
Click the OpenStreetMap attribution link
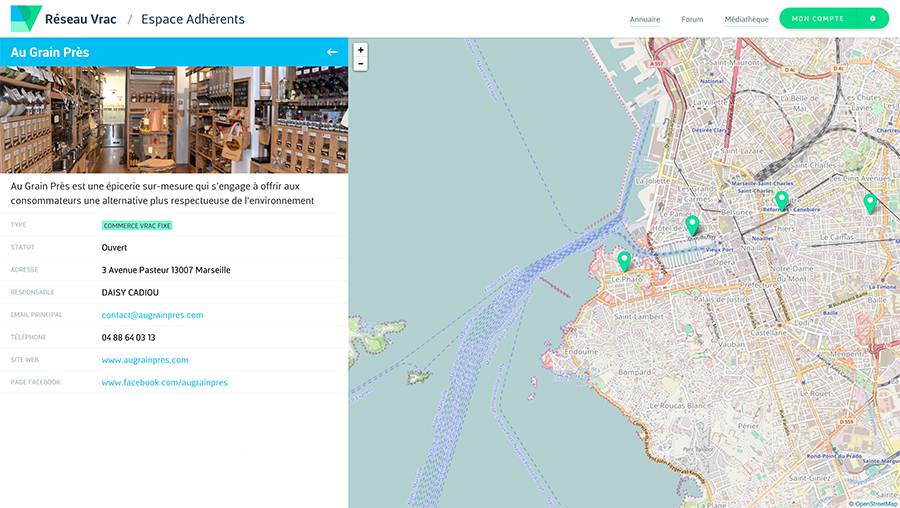point(875,504)
